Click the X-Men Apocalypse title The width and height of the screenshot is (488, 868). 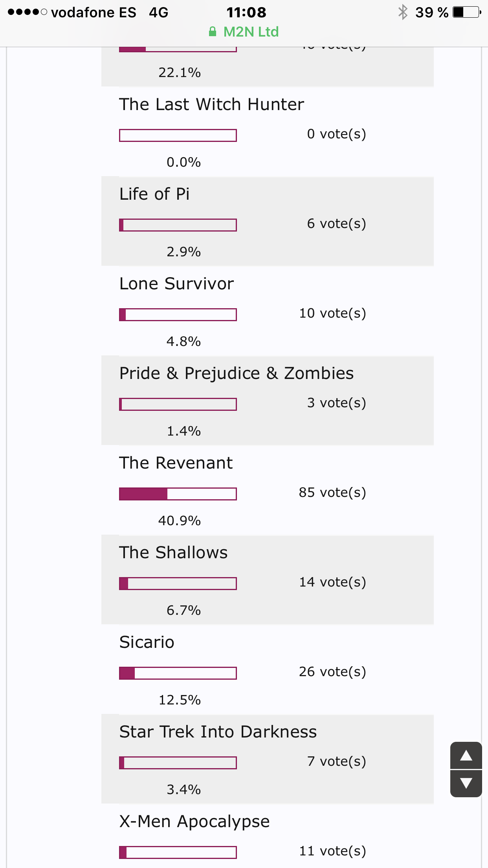coord(194,822)
